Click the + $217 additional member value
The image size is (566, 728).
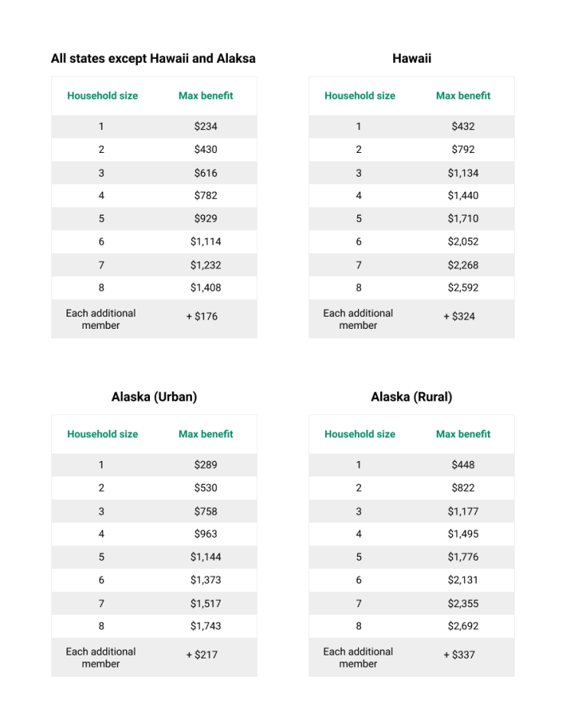coord(202,655)
